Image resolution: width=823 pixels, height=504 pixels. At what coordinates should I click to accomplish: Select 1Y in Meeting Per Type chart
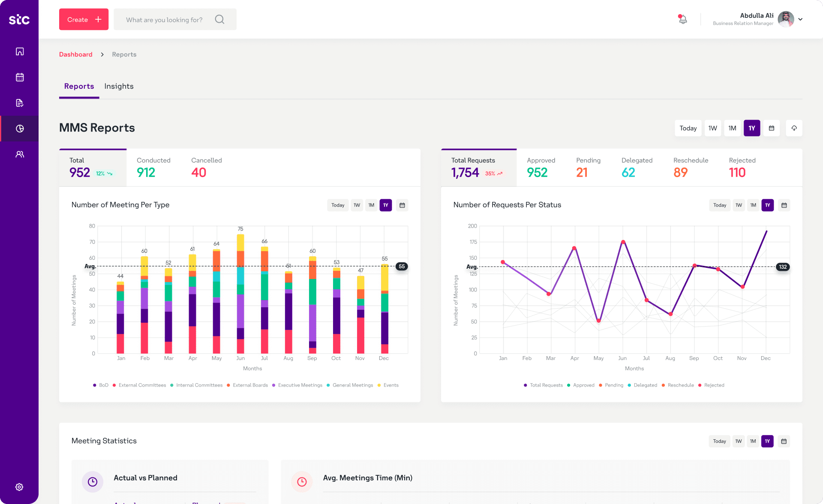coord(386,205)
